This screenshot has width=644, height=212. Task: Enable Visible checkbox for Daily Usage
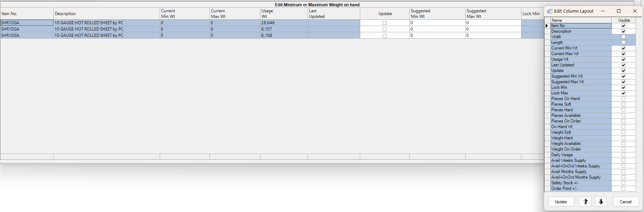pyautogui.click(x=623, y=155)
